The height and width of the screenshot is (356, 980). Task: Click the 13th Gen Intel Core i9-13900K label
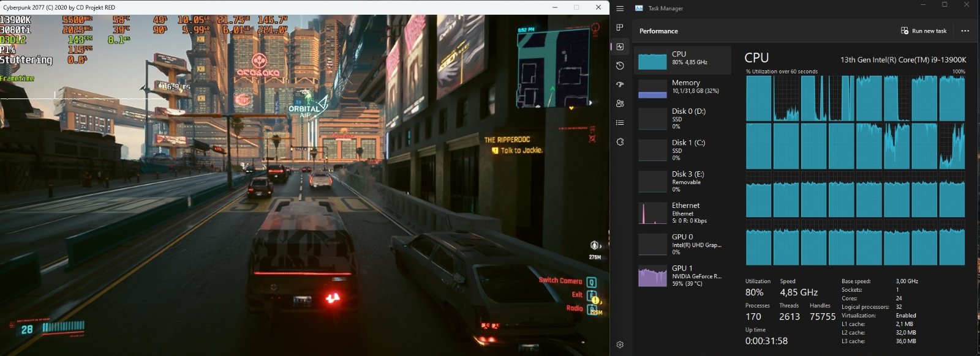(x=903, y=60)
